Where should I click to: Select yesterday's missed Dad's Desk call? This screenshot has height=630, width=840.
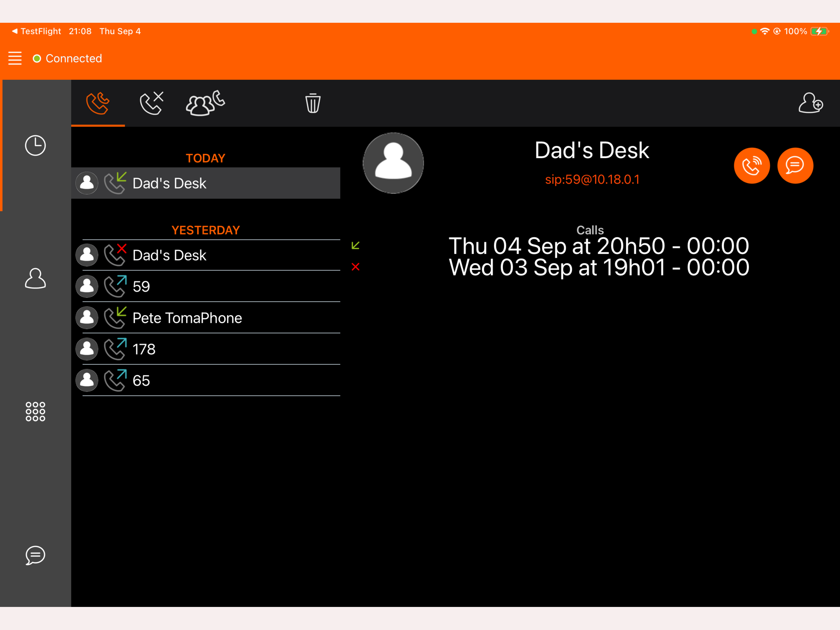point(205,255)
